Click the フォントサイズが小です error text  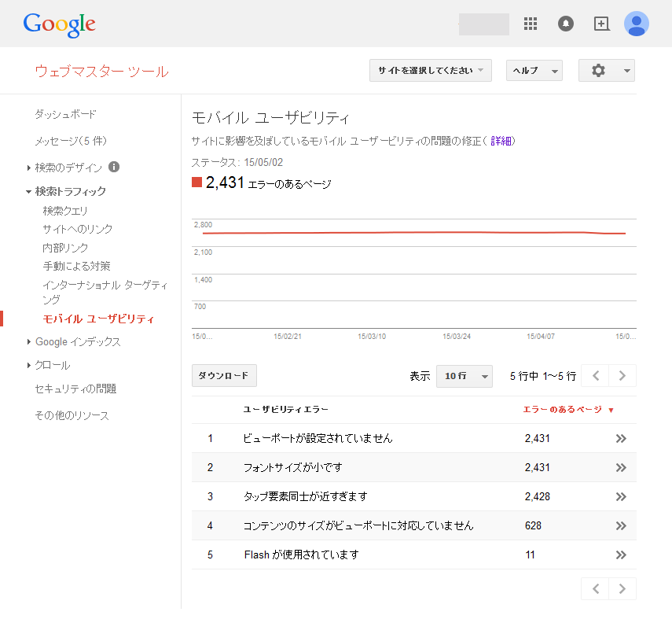pos(292,467)
